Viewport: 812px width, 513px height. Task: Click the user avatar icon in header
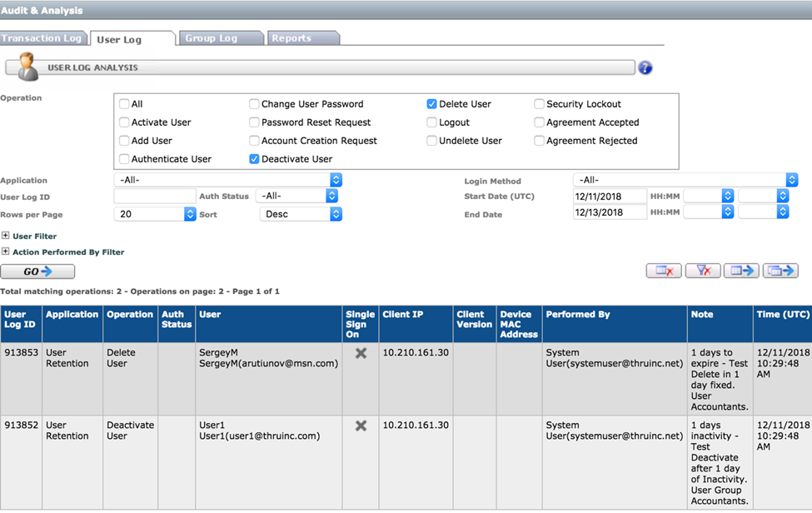tap(27, 67)
